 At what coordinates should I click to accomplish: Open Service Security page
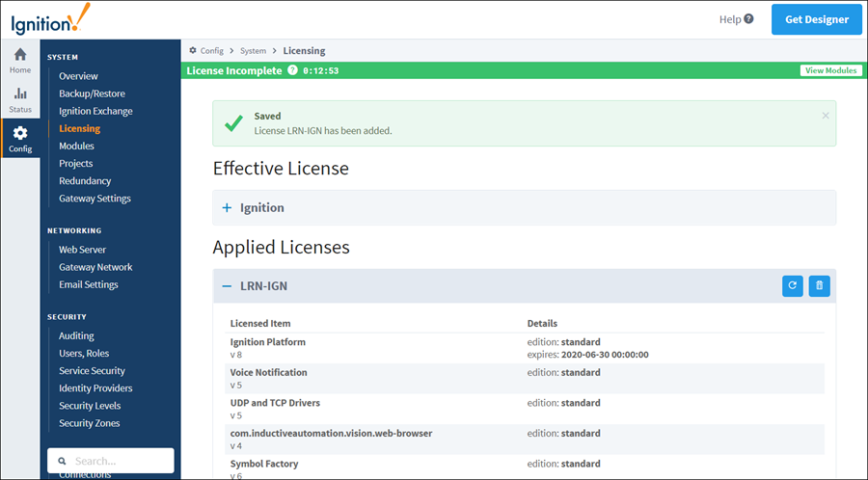92,370
